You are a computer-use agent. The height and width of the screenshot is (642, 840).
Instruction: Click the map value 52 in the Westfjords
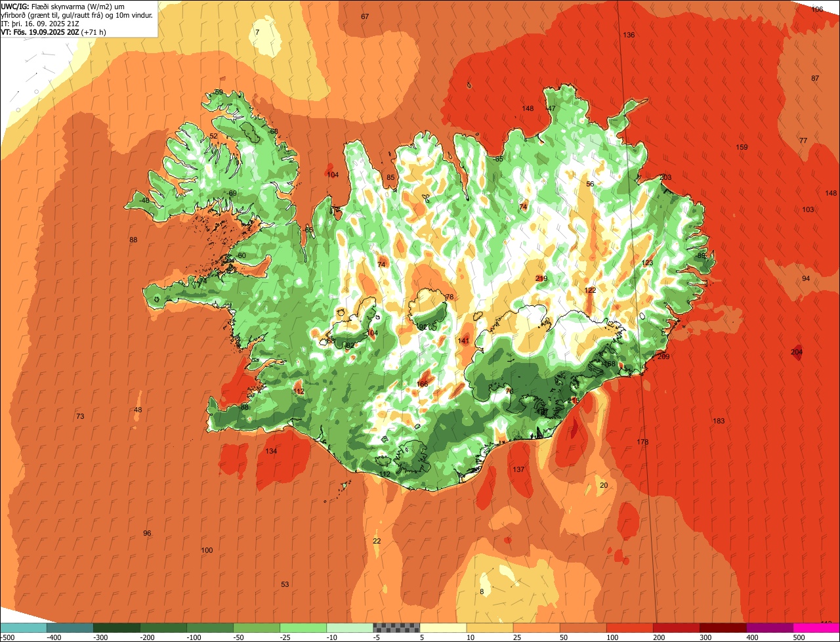[x=213, y=136]
